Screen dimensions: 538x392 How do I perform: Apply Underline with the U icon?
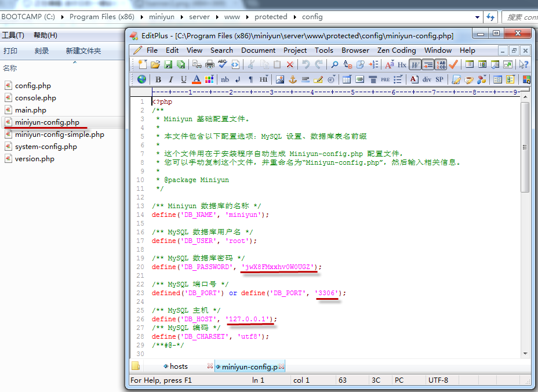184,79
